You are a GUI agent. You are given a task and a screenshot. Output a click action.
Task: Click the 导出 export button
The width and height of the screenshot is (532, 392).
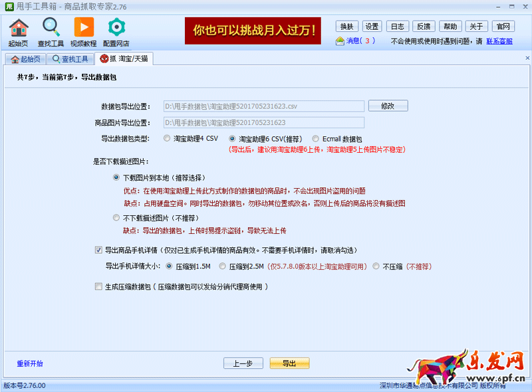coord(289,363)
